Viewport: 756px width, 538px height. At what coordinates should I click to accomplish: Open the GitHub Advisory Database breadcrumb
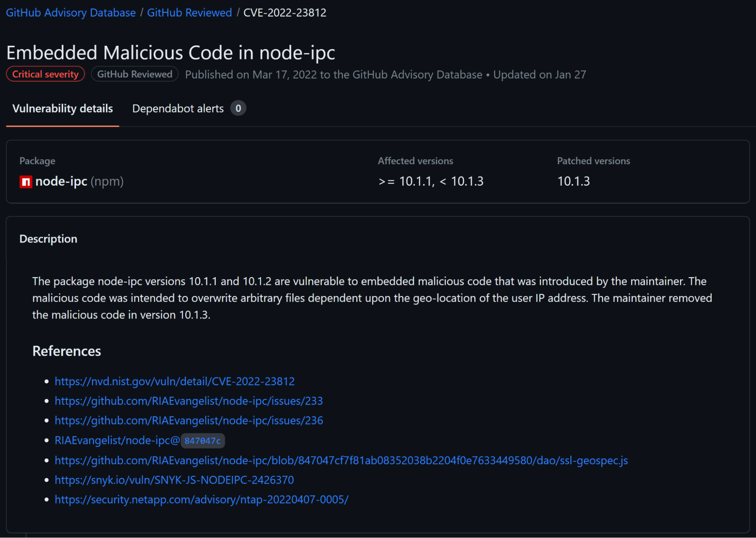click(x=71, y=12)
